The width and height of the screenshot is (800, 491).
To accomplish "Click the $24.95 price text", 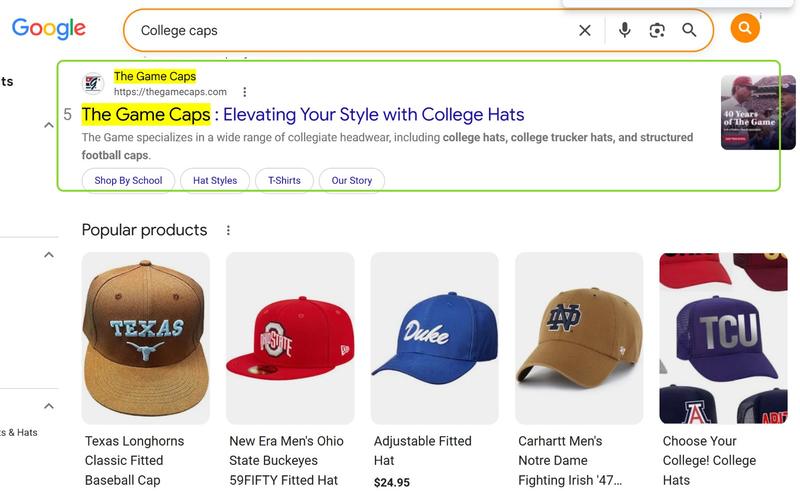I will [391, 482].
